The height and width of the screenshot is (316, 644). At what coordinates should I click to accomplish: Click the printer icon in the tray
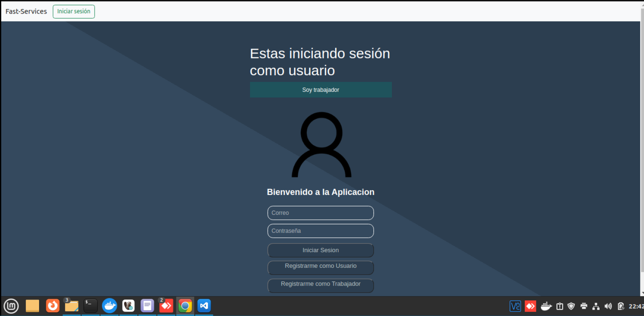point(584,306)
